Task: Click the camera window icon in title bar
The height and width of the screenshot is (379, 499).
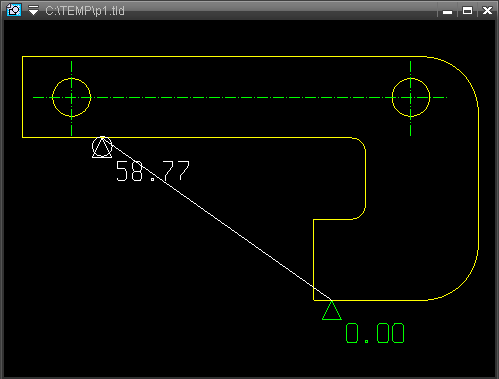Action: click(x=14, y=10)
